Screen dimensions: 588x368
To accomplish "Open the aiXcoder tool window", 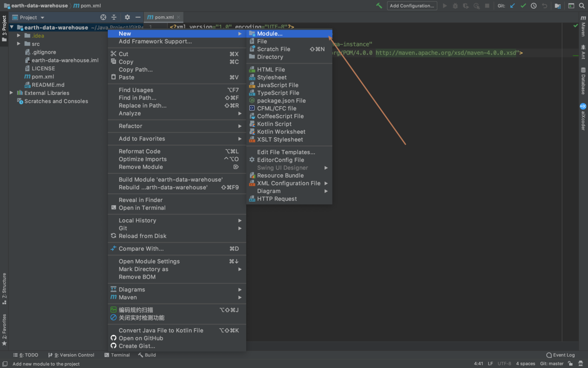I will pos(583,117).
